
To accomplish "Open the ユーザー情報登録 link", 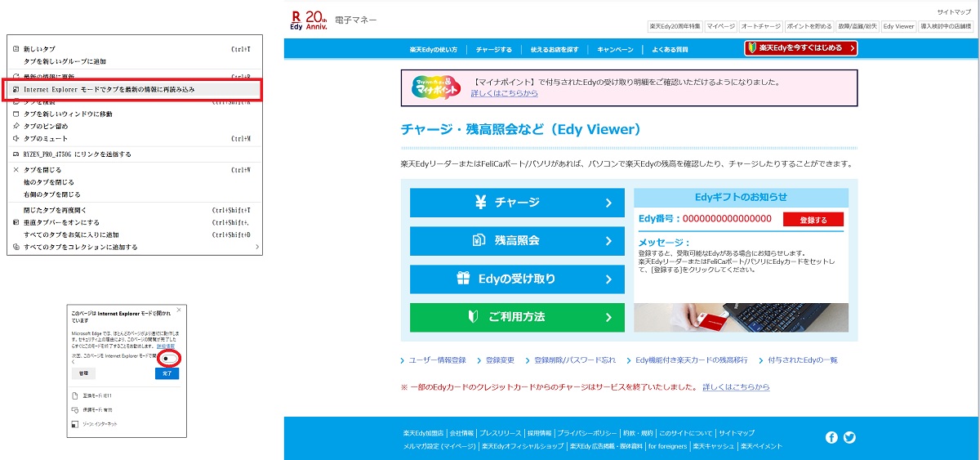I will pyautogui.click(x=437, y=360).
